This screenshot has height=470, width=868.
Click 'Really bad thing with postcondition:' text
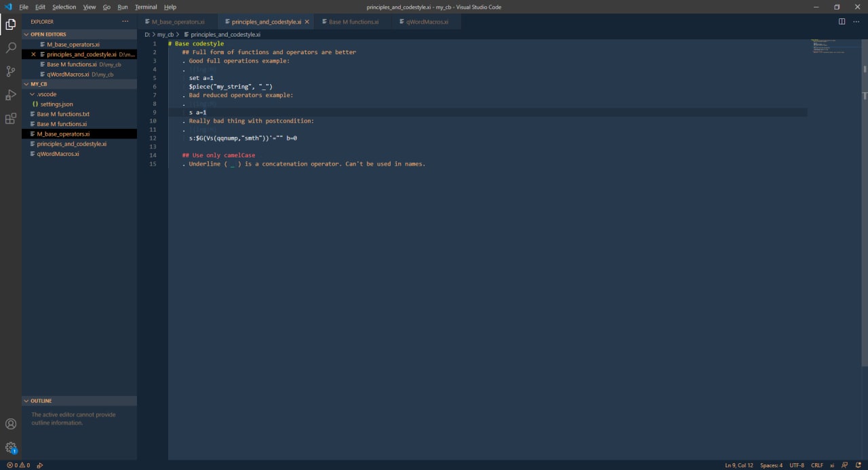[x=252, y=121]
